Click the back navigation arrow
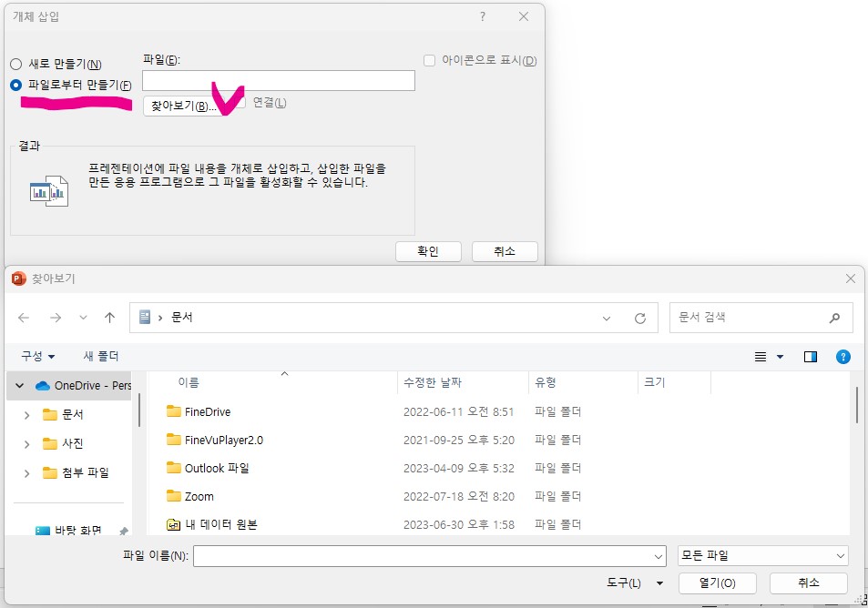868x608 pixels. pos(25,317)
